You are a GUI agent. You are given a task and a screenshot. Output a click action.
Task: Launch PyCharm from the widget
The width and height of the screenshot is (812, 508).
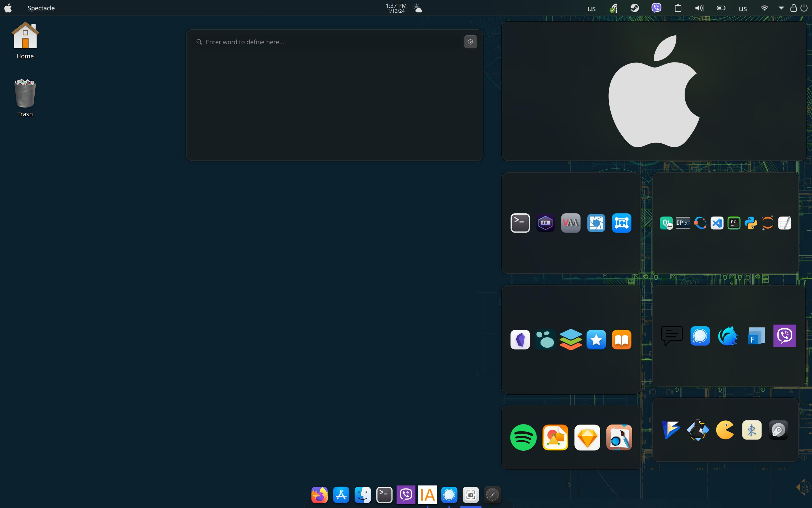pyautogui.click(x=734, y=223)
